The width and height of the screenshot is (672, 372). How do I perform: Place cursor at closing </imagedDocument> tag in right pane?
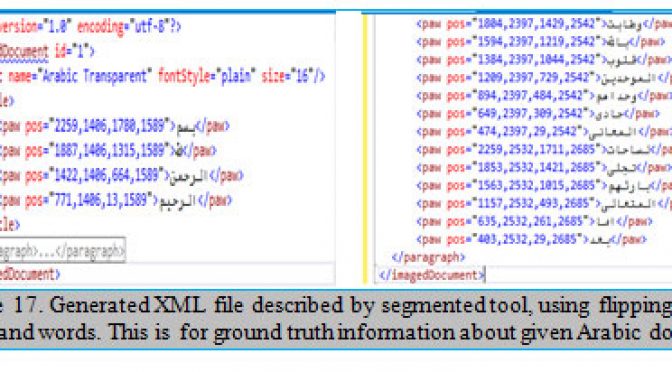coord(432,275)
